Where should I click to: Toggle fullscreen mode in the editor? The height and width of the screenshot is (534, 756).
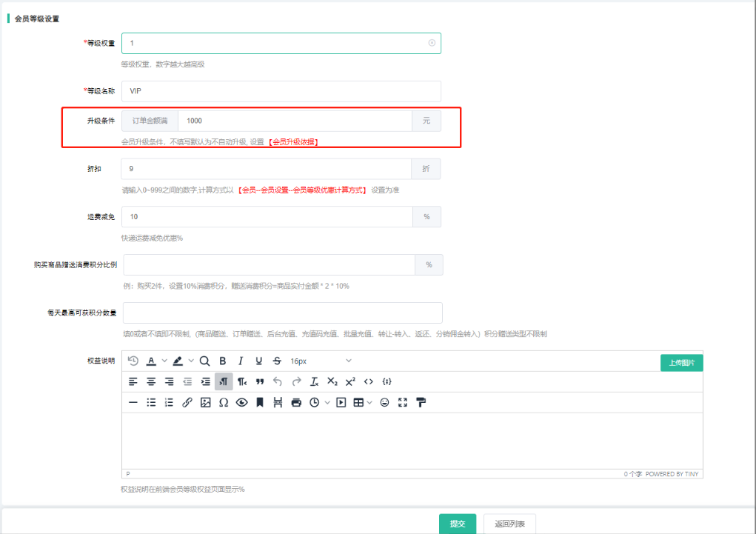pos(403,402)
